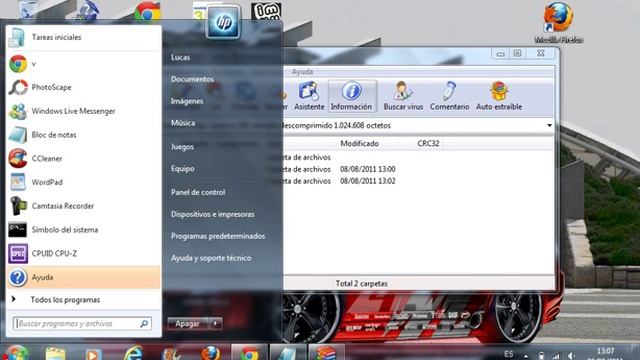Open Dispositivos e impresoras

coord(213,214)
